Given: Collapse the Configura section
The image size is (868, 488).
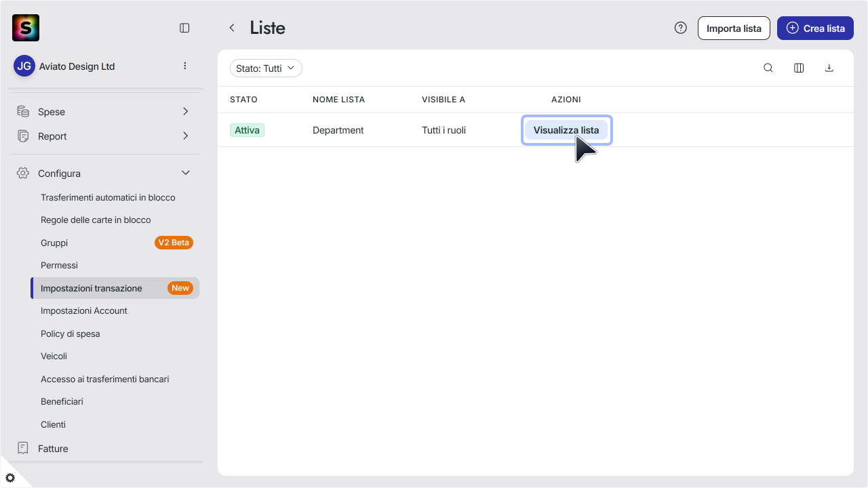Looking at the screenshot, I should [104, 174].
